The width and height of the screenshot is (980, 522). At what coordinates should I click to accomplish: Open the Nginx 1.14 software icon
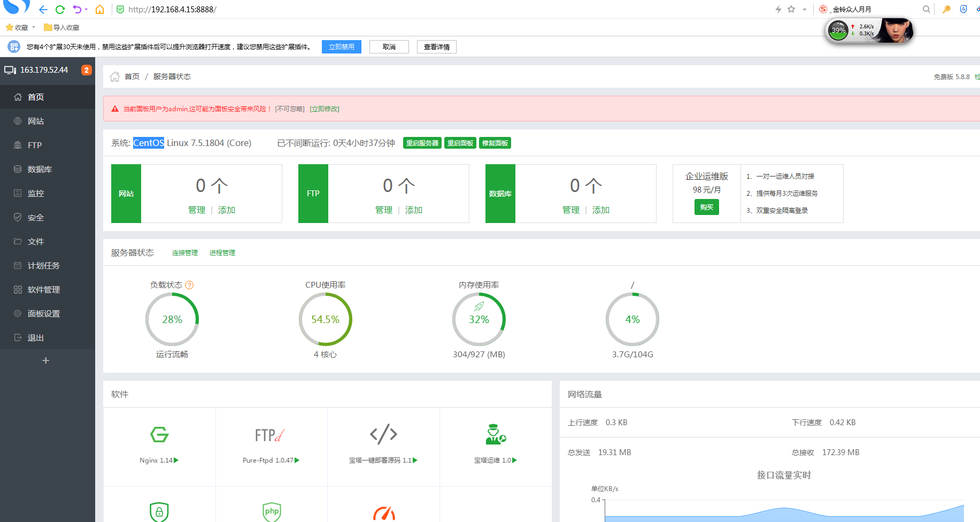[x=159, y=434]
